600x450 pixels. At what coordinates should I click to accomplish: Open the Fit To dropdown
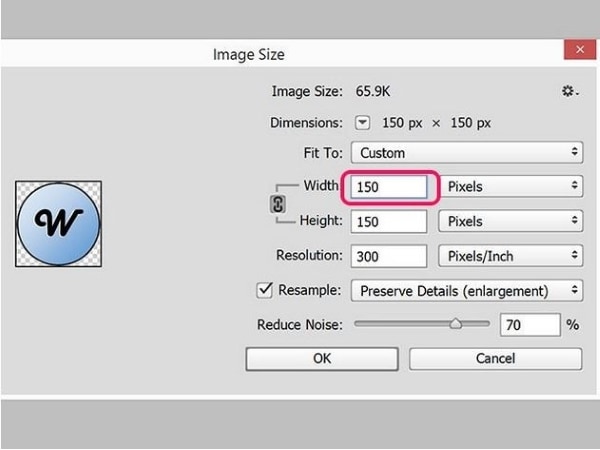(x=468, y=153)
